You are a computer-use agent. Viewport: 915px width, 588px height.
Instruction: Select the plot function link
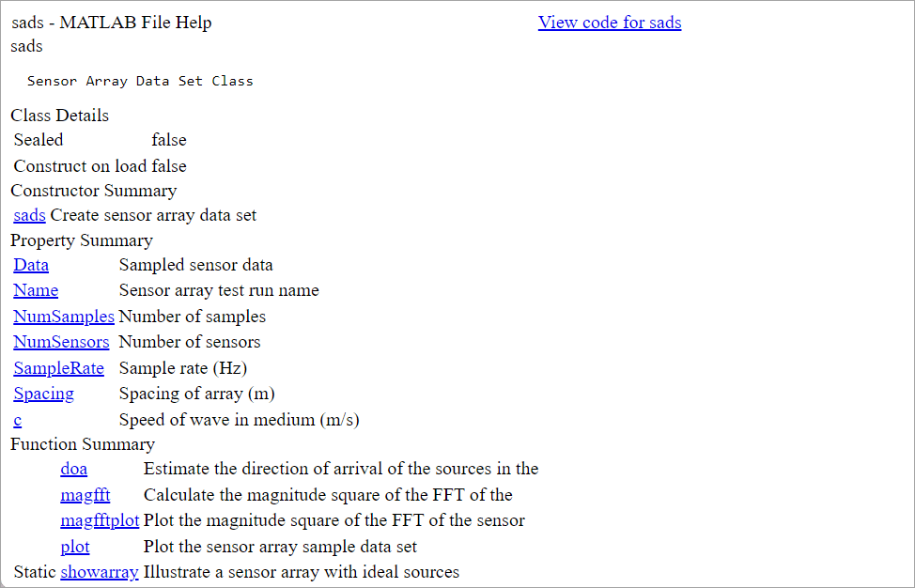tap(75, 547)
